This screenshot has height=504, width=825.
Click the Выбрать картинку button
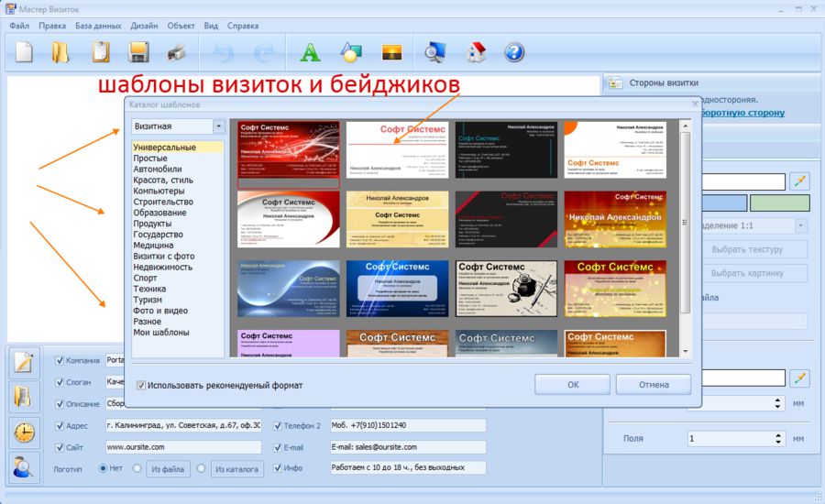[x=754, y=273]
